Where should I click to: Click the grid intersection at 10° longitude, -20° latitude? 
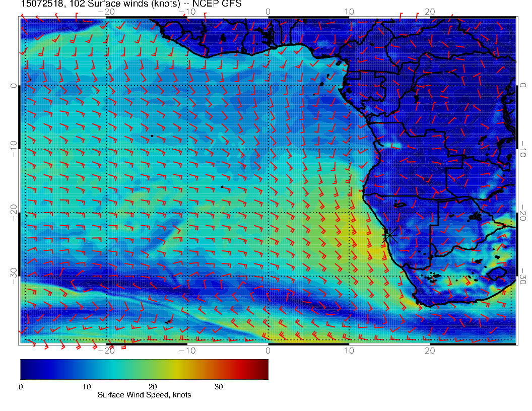349,213
